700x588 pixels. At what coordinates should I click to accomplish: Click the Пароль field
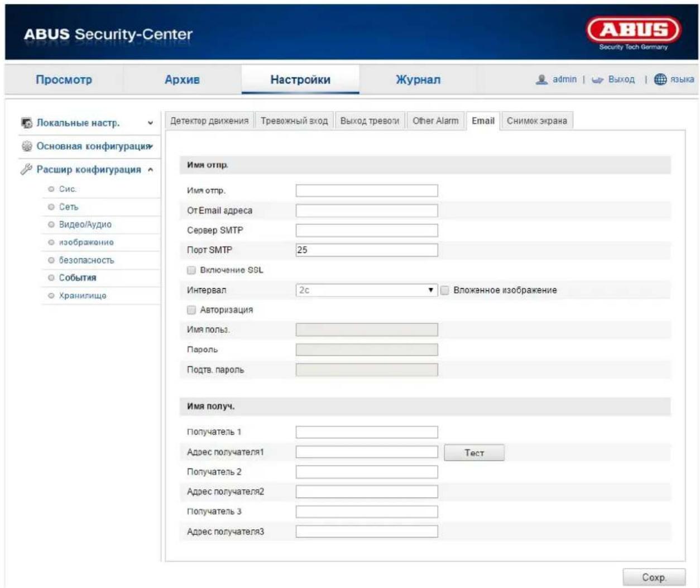tap(367, 350)
